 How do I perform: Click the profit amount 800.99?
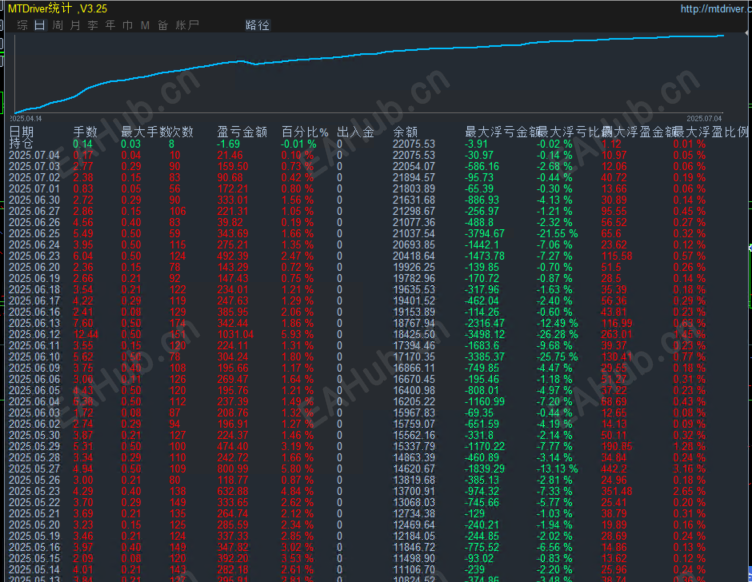pos(233,469)
